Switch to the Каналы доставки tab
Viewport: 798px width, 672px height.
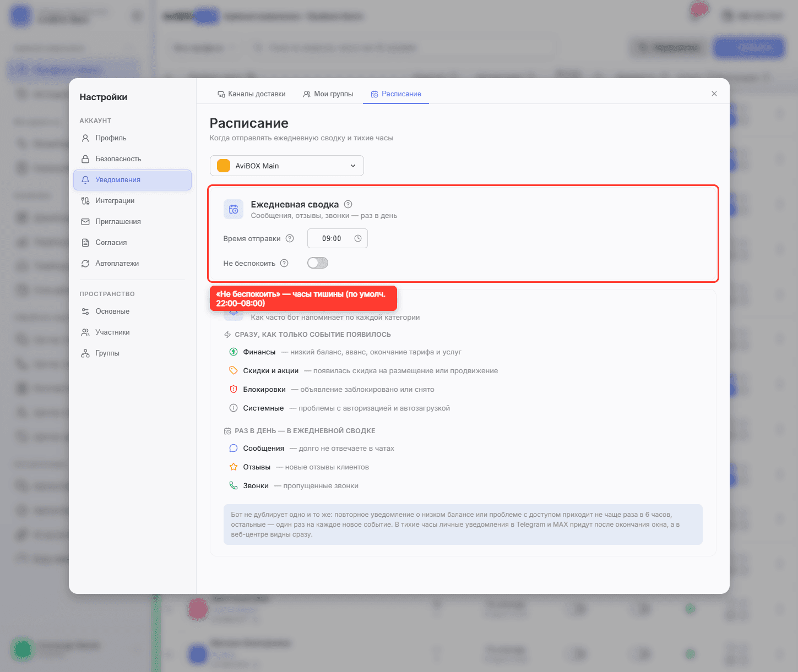point(251,94)
